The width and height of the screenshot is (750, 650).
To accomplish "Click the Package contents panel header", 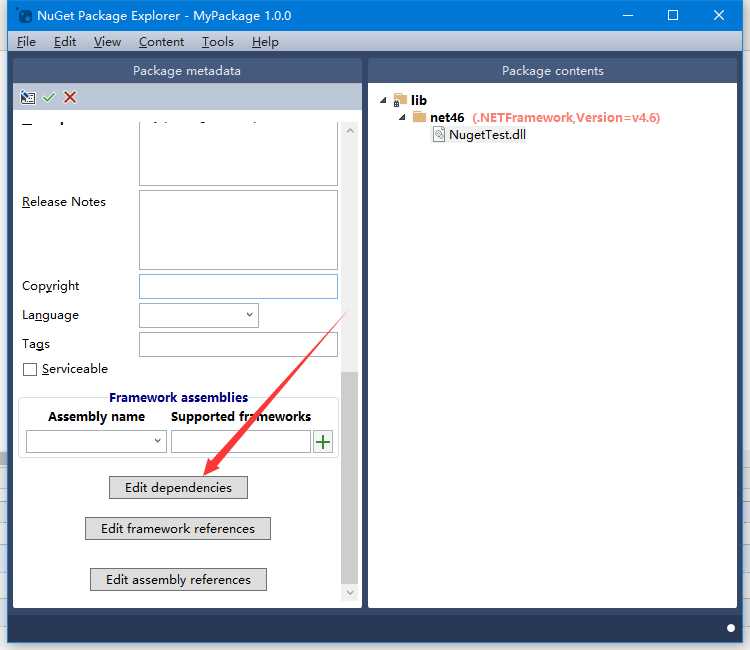I will coord(552,71).
